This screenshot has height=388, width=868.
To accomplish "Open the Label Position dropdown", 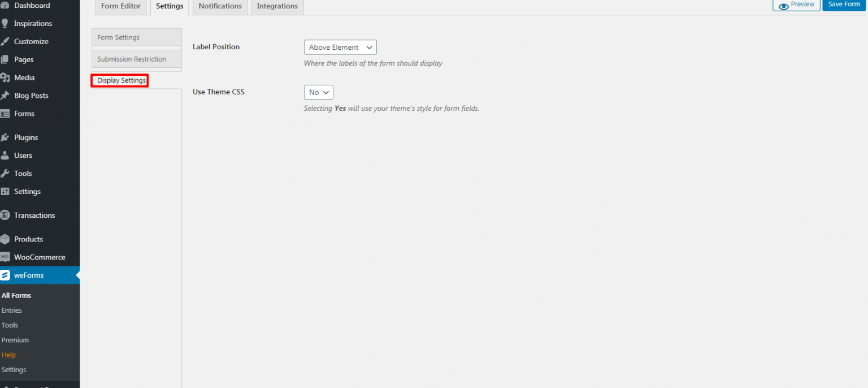I will pos(340,47).
